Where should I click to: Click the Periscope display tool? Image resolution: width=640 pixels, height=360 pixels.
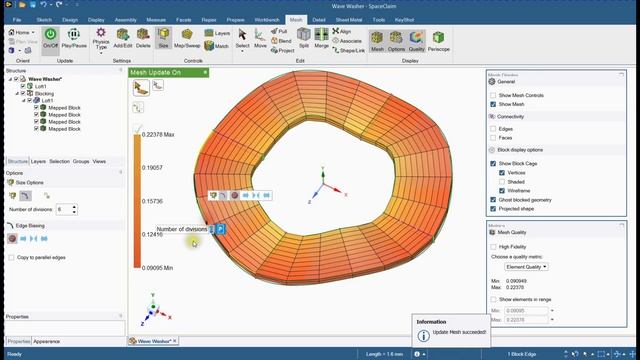tap(438, 41)
